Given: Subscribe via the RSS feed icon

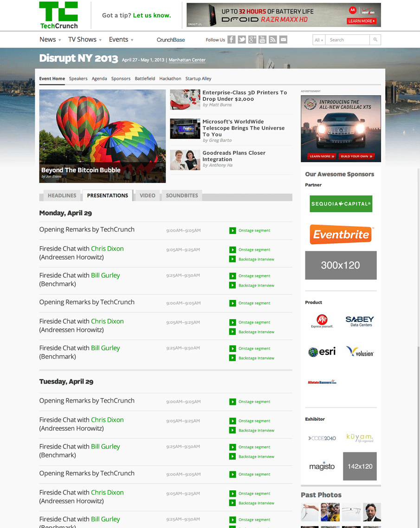Looking at the screenshot, I should pyautogui.click(x=273, y=40).
